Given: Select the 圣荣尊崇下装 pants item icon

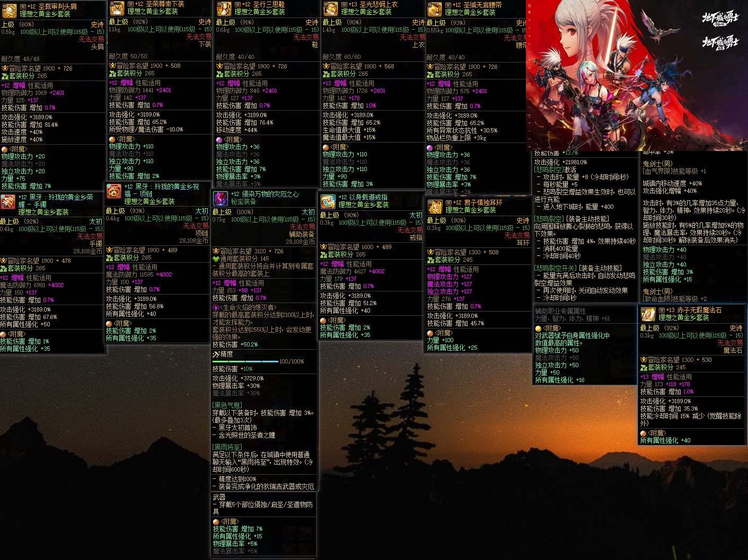Looking at the screenshot, I should click(x=117, y=8).
